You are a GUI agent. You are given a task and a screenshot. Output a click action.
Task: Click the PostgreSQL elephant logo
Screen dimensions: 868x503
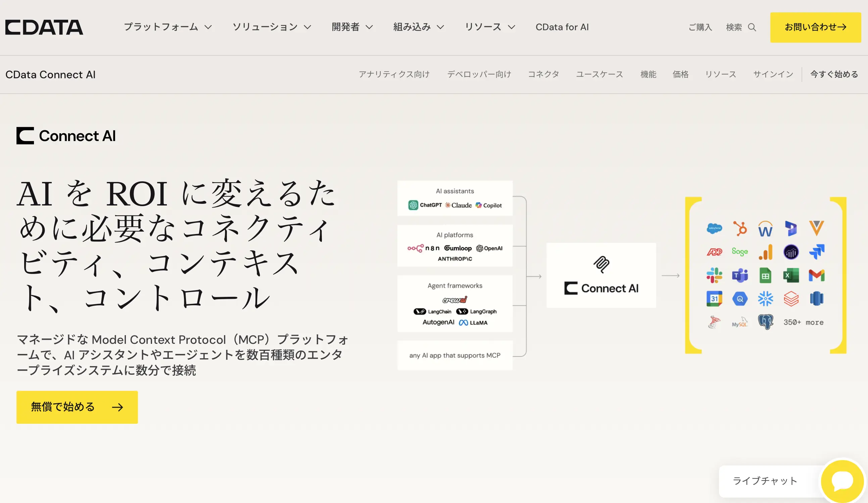(x=765, y=322)
